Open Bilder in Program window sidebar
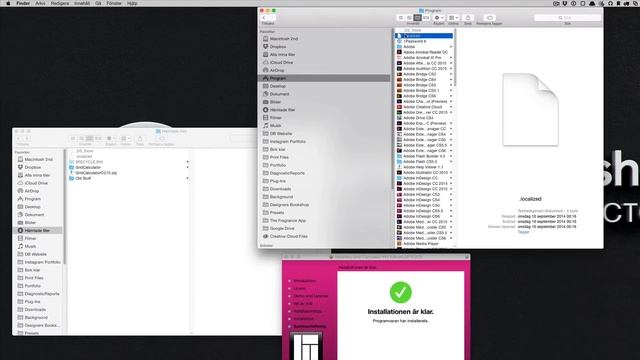The width and height of the screenshot is (640, 360). 276,102
